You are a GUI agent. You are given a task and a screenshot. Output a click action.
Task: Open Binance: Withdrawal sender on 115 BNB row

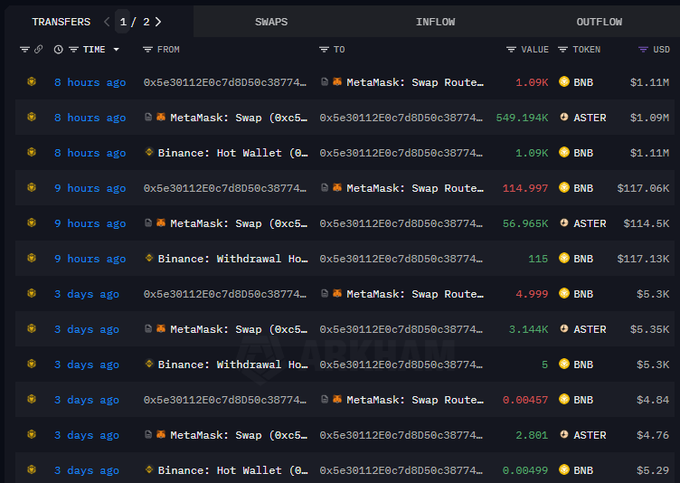(233, 259)
